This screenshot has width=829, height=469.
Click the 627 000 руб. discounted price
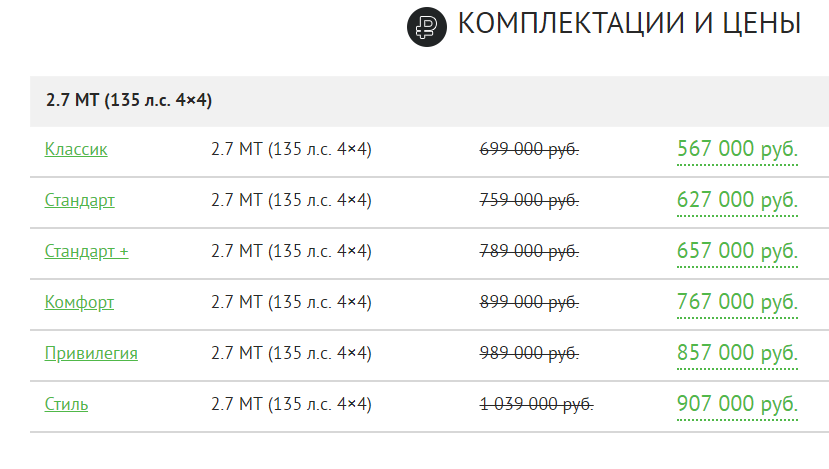(x=737, y=200)
